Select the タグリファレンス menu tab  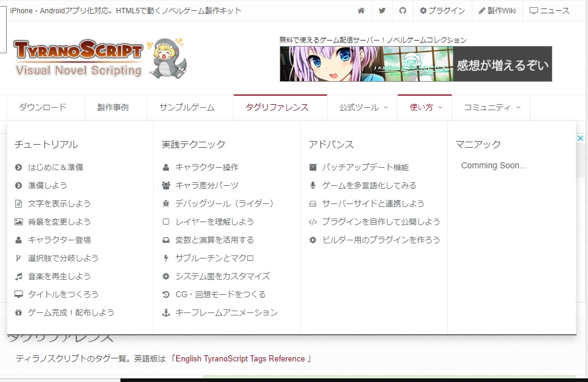[x=277, y=107]
